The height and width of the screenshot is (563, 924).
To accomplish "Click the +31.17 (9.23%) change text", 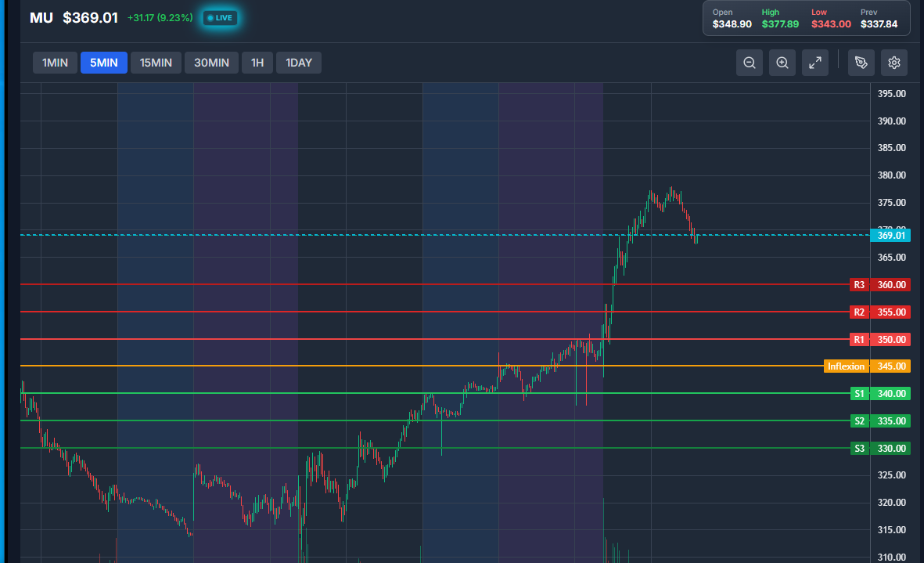I will [x=160, y=18].
